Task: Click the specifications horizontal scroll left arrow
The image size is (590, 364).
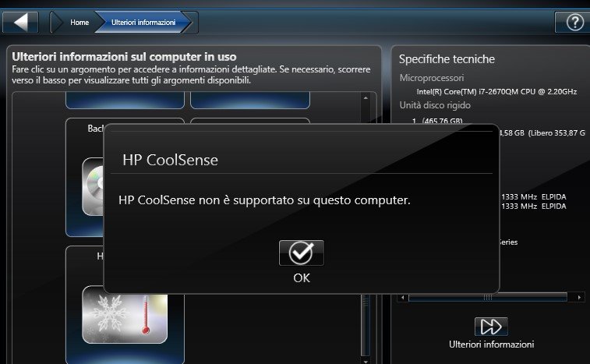Action: [x=403, y=298]
